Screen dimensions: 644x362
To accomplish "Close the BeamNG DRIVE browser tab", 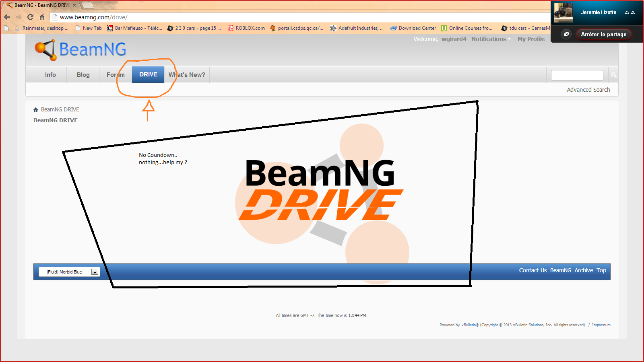I will (x=74, y=5).
